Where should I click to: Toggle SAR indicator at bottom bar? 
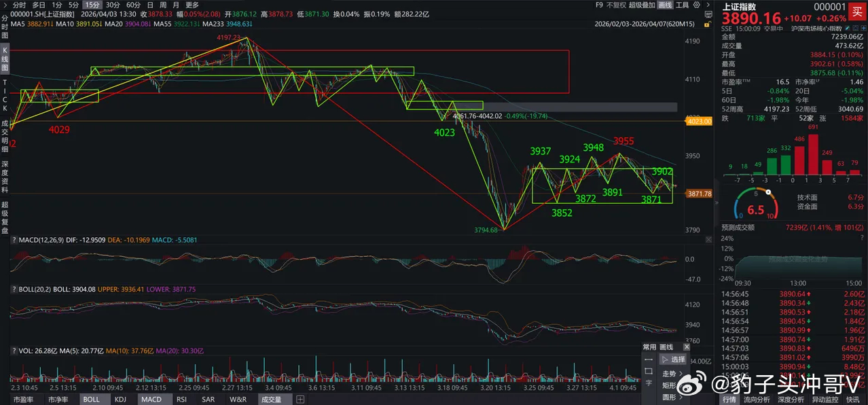pyautogui.click(x=210, y=400)
